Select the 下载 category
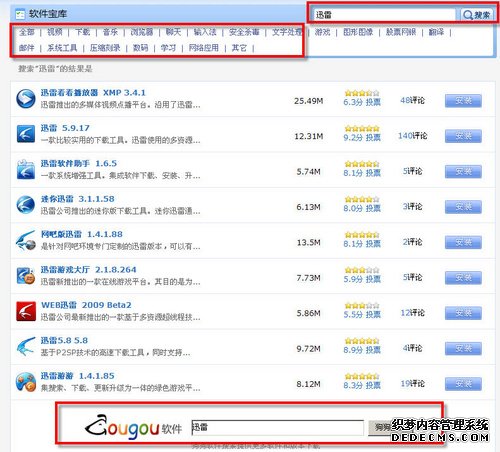500x452 pixels. click(x=82, y=32)
